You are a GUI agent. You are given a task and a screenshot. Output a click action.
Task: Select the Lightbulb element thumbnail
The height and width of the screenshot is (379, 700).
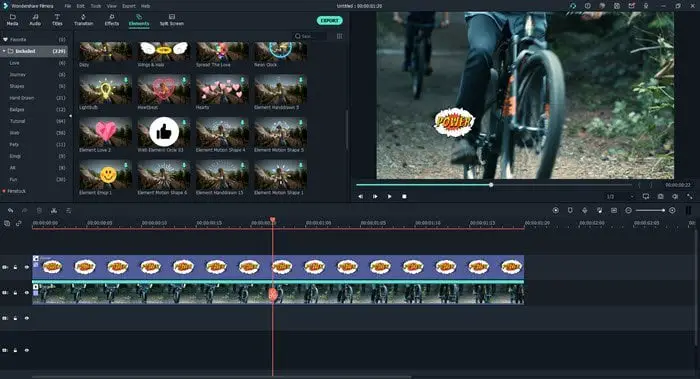(105, 89)
